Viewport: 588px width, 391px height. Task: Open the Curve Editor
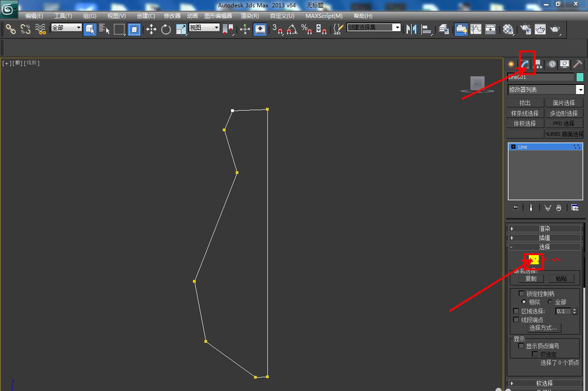point(476,29)
